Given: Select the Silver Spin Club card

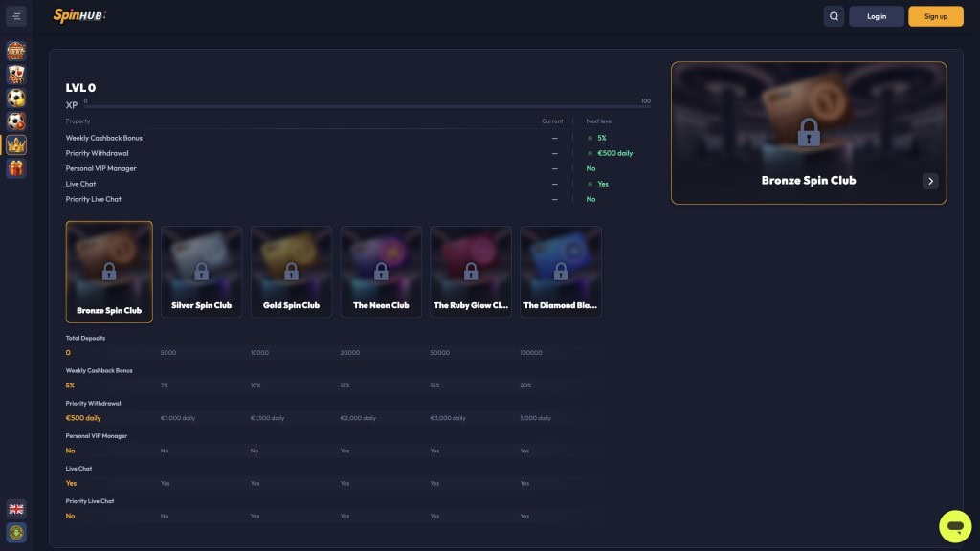Looking at the screenshot, I should pyautogui.click(x=201, y=272).
